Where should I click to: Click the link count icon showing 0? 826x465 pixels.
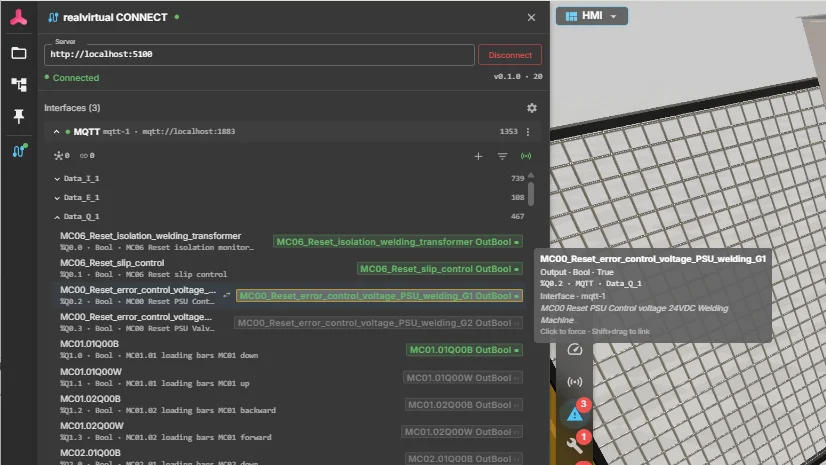(87, 156)
